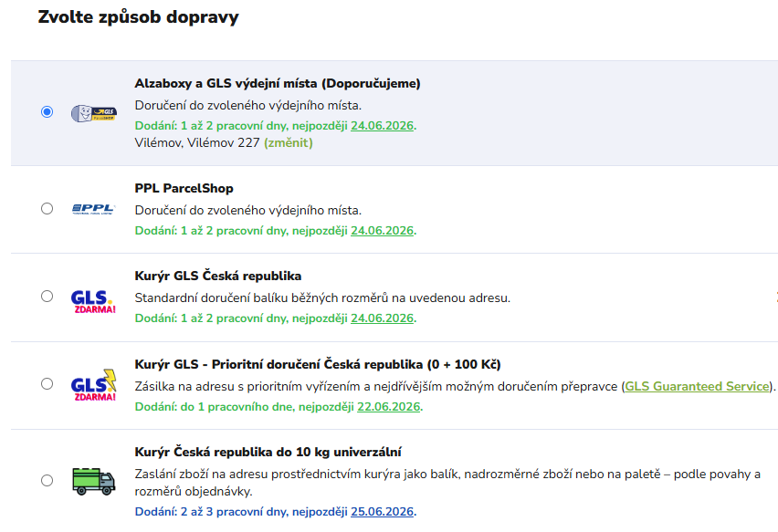
Task: Click the Vilémov, Vilémov 227 address text
Action: [197, 142]
